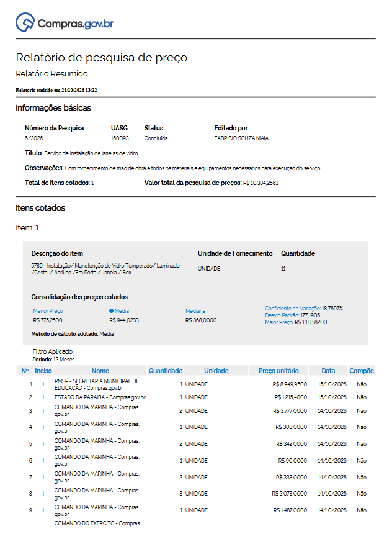Select average price R$ 944,0233
392x539 pixels.
(x=124, y=320)
